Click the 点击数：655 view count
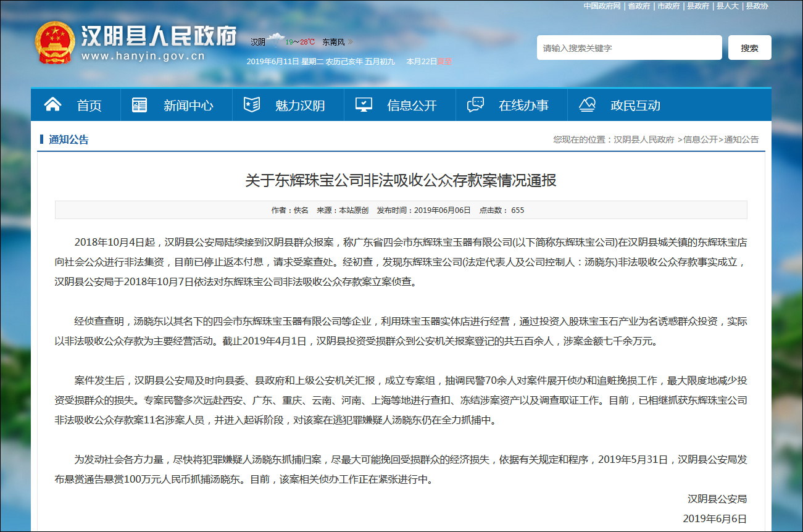This screenshot has height=532, width=803. pyautogui.click(x=502, y=210)
